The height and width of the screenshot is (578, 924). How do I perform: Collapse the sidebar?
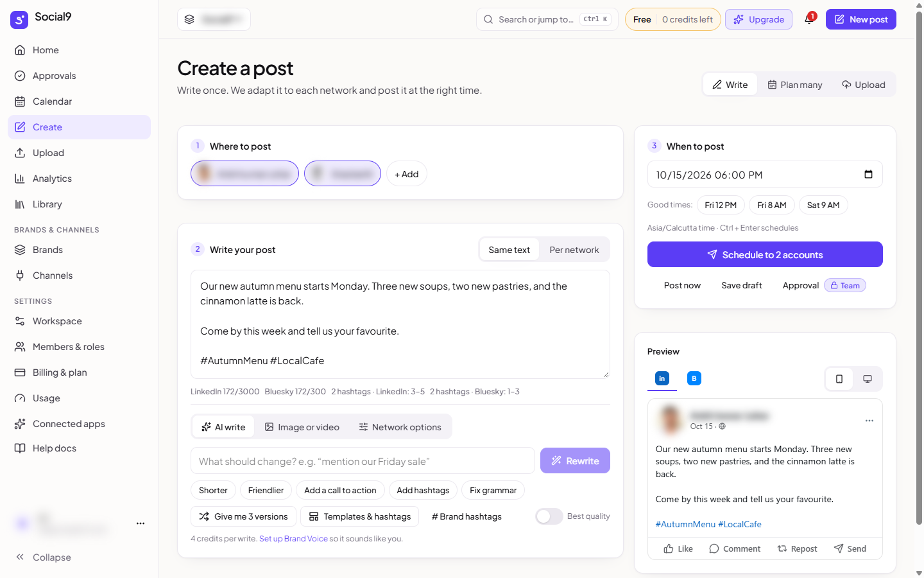pyautogui.click(x=44, y=557)
